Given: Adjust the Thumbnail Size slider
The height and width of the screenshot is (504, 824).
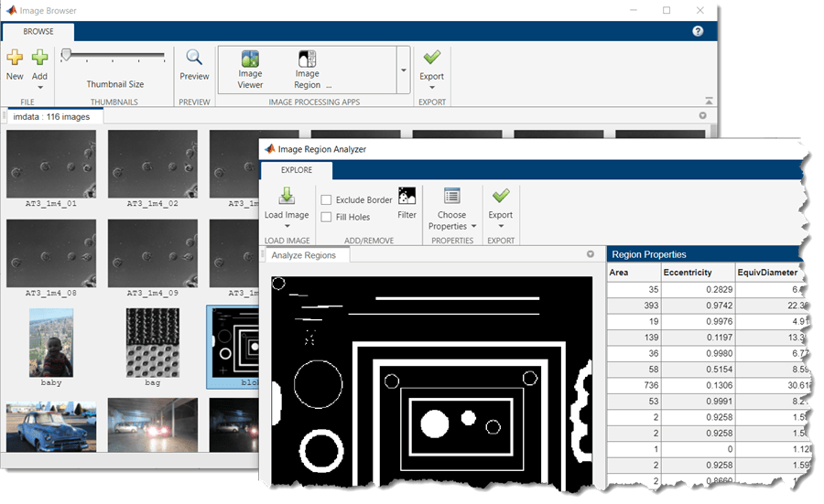Looking at the screenshot, I should pos(67,56).
